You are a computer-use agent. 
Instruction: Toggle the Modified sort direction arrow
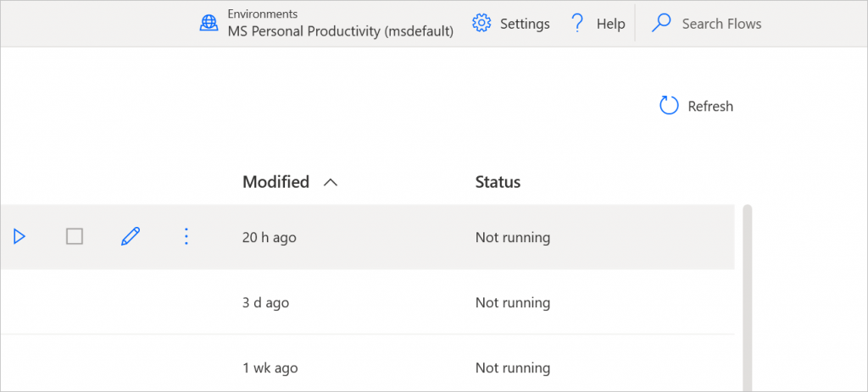(x=331, y=182)
